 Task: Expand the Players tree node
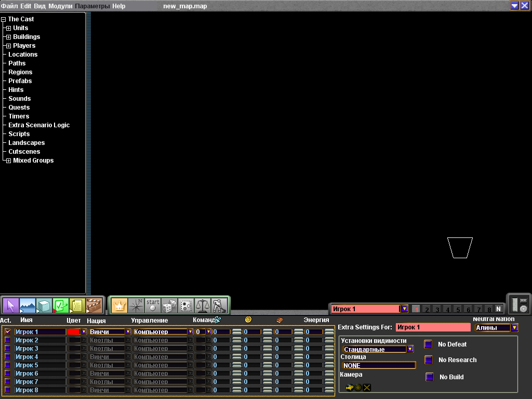(x=8, y=46)
